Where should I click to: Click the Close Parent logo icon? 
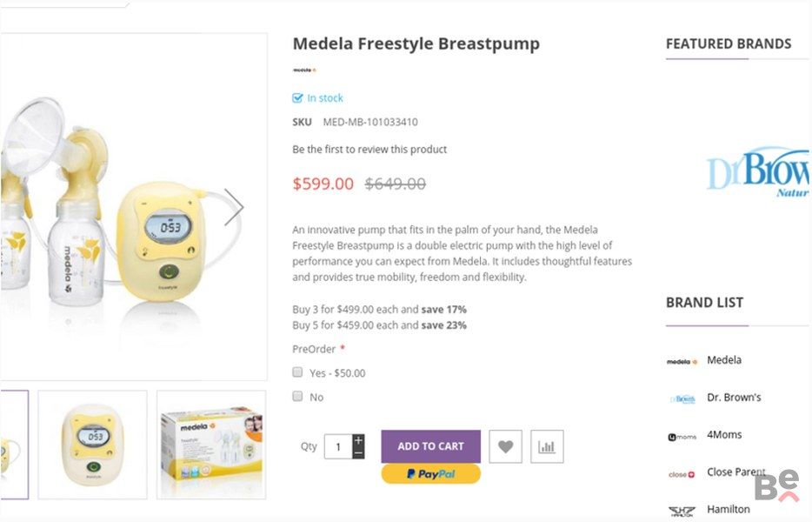pos(682,474)
